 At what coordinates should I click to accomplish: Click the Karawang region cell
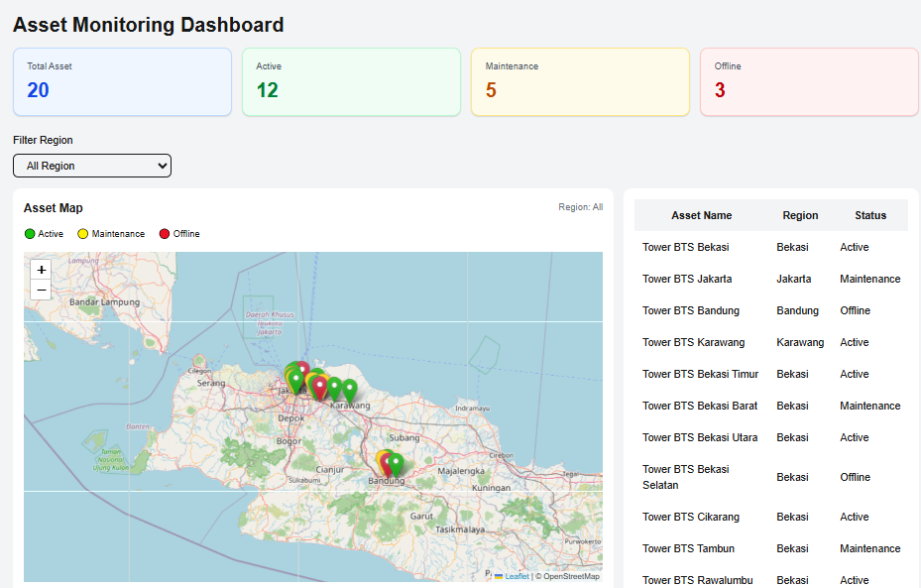[x=800, y=342]
